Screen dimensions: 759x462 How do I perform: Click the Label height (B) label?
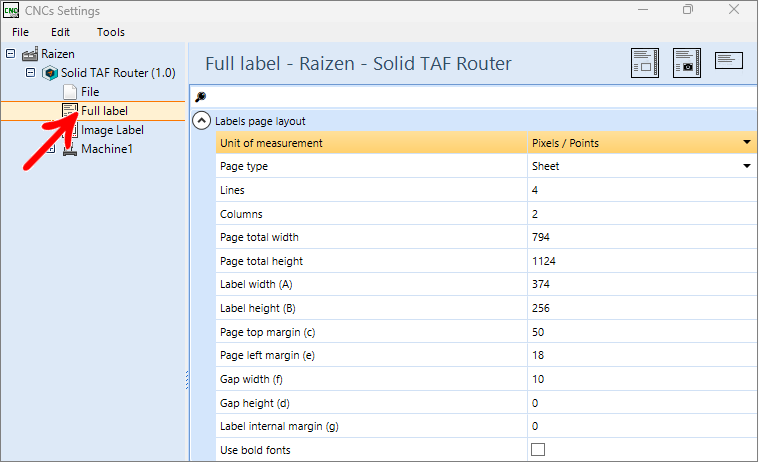point(258,308)
